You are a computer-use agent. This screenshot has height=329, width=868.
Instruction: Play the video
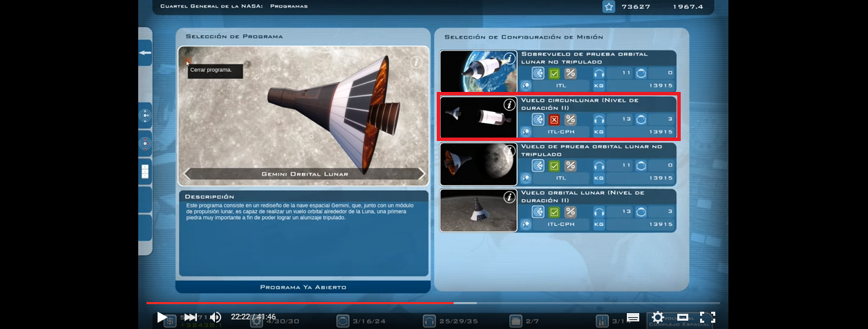[162, 317]
